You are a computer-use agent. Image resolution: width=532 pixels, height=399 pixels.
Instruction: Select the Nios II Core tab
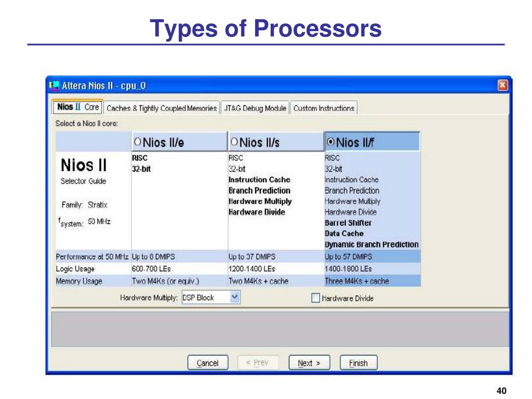coord(78,107)
